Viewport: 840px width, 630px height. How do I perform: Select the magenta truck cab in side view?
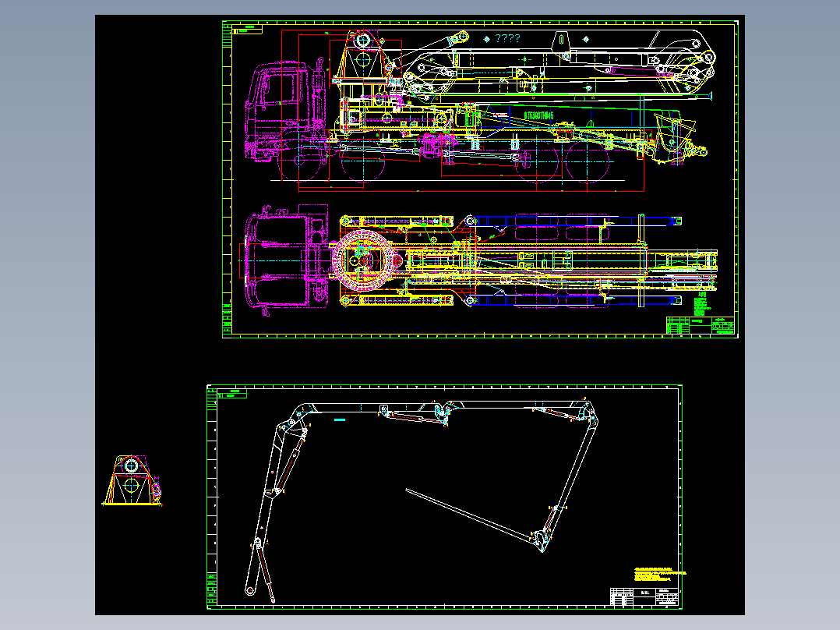pyautogui.click(x=285, y=111)
